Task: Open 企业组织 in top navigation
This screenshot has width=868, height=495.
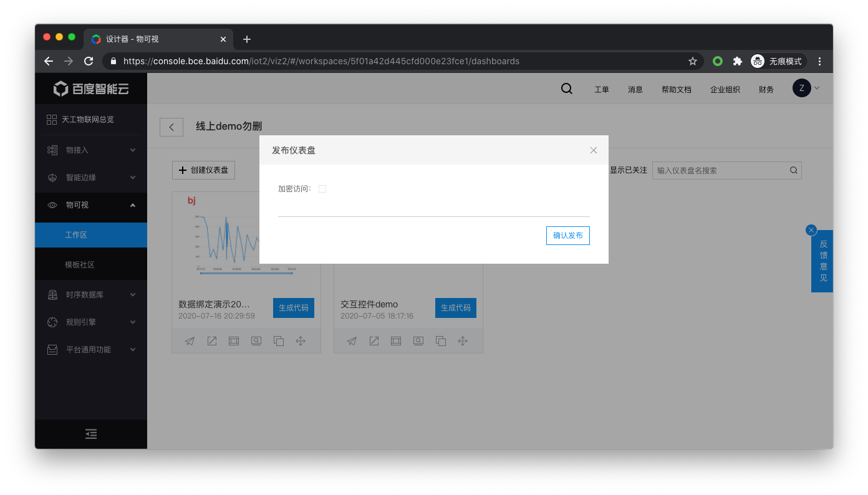Action: coord(725,90)
